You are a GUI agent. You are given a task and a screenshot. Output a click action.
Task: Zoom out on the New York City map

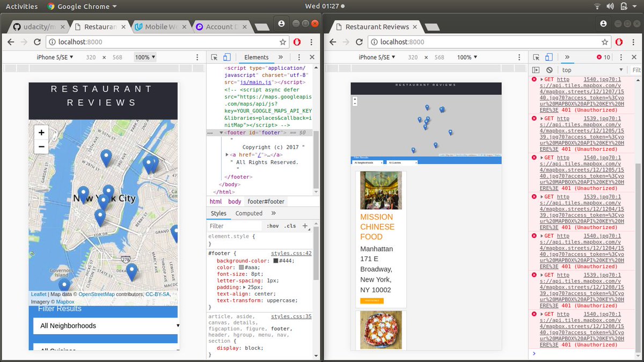click(41, 146)
